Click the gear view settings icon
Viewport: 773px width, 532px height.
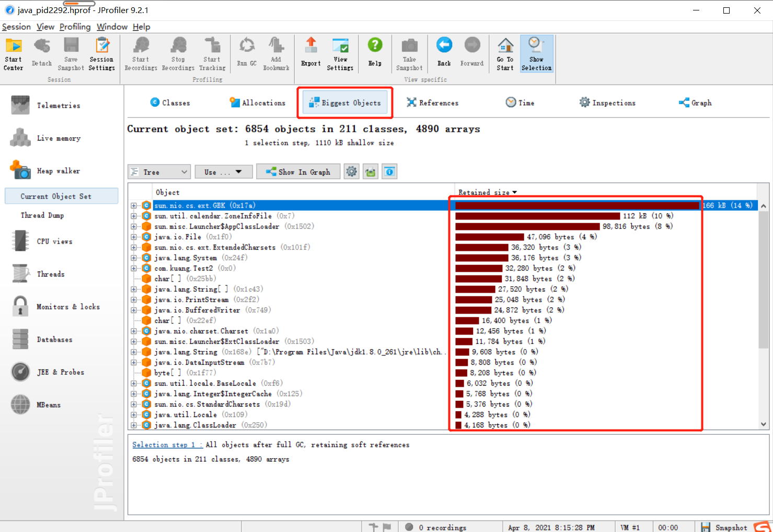coord(352,172)
